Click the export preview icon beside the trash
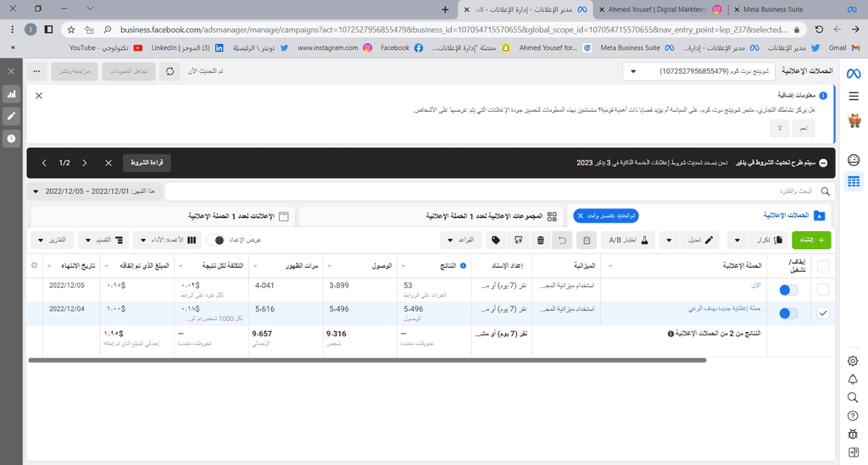Image resolution: width=868 pixels, height=465 pixels. click(518, 240)
